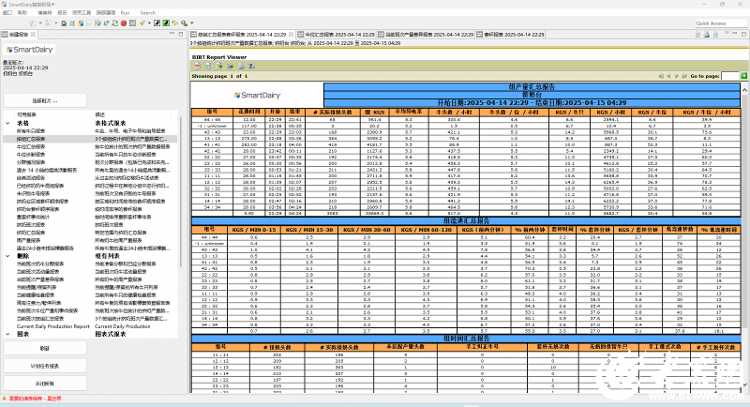Open dropdown arrow beside the first toolbar icon
Viewport: 750px width, 407px height.
(40, 23)
